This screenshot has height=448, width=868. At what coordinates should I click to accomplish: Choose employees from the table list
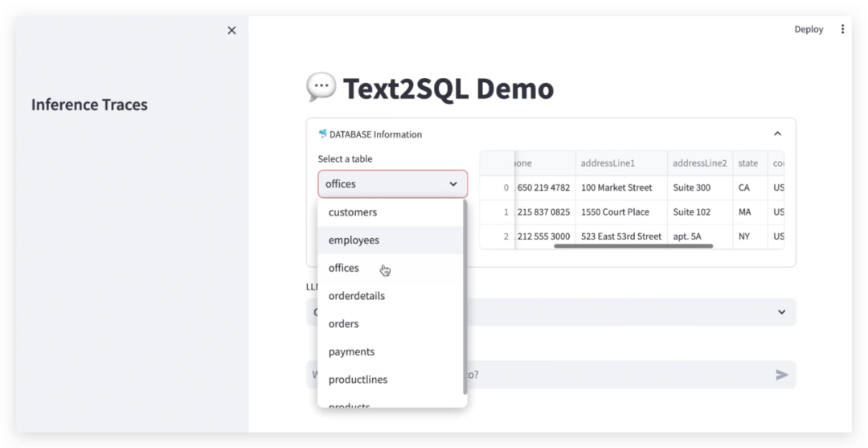(x=391, y=240)
